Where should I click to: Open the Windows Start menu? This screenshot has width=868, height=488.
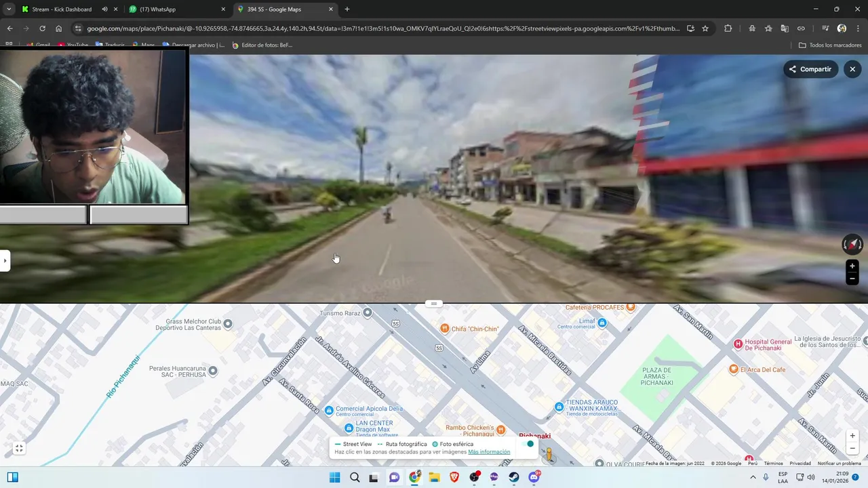[x=334, y=477]
